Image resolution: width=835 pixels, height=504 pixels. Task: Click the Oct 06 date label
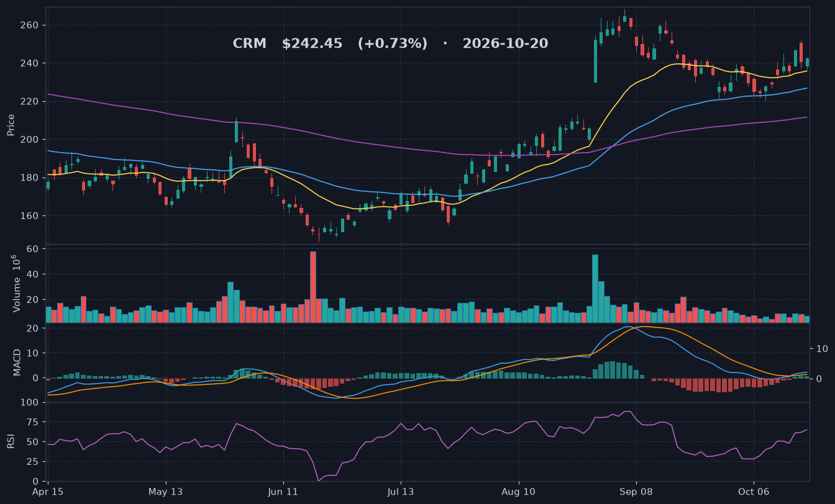click(x=754, y=492)
